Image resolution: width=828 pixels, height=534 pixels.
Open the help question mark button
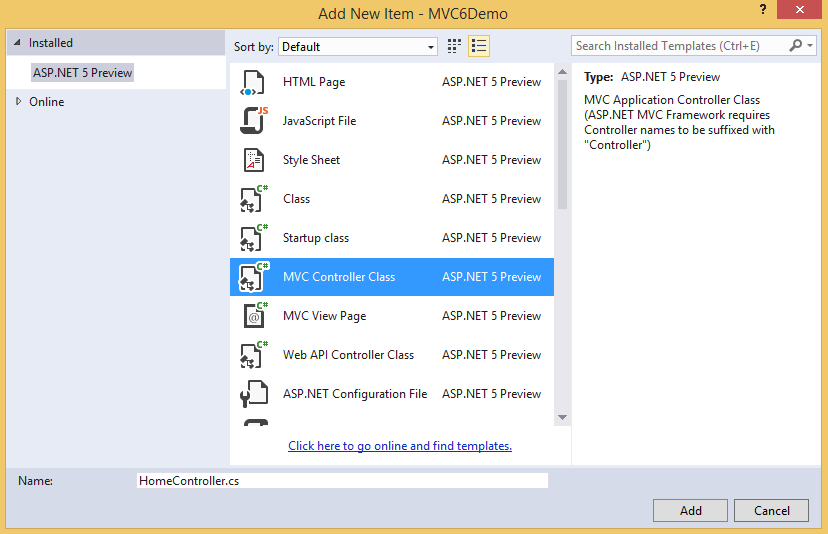tap(763, 9)
